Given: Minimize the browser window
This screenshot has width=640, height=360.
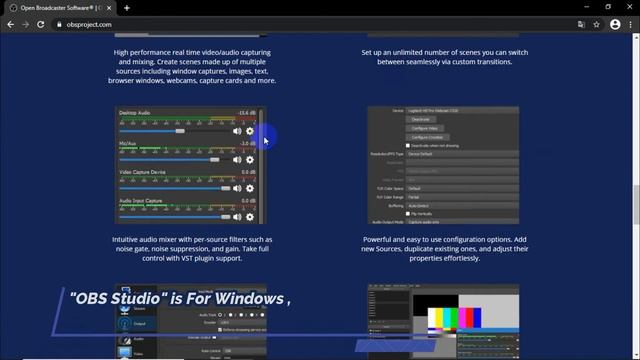Looking at the screenshot, I should pyautogui.click(x=587, y=7).
